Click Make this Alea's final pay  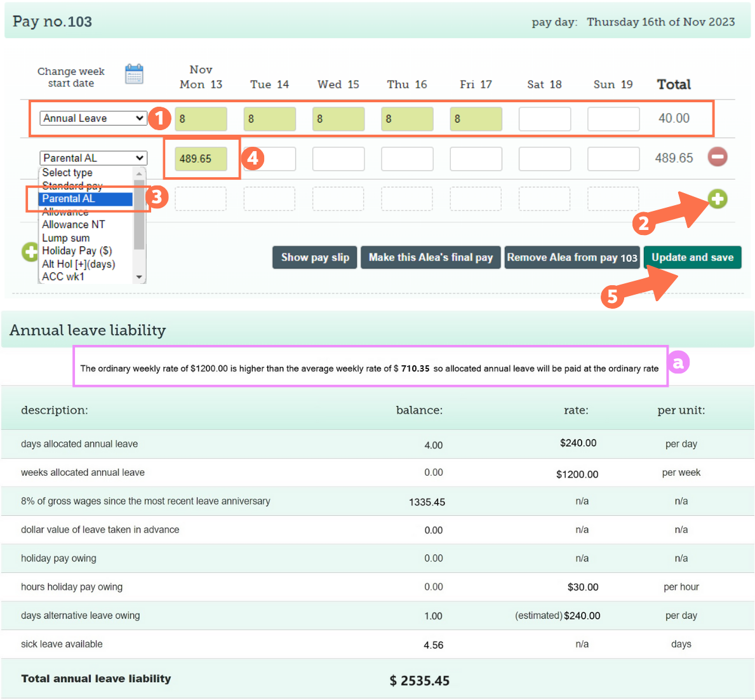point(430,257)
